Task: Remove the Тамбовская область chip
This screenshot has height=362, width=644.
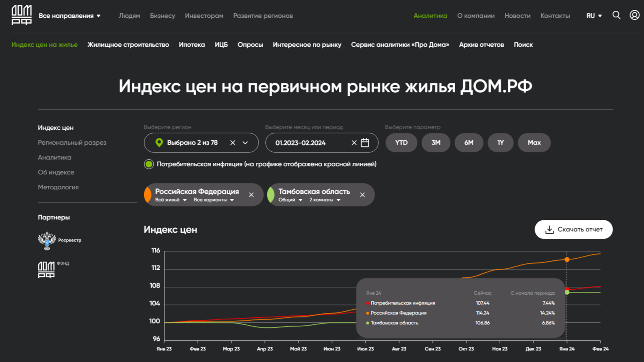Action: pos(362,195)
